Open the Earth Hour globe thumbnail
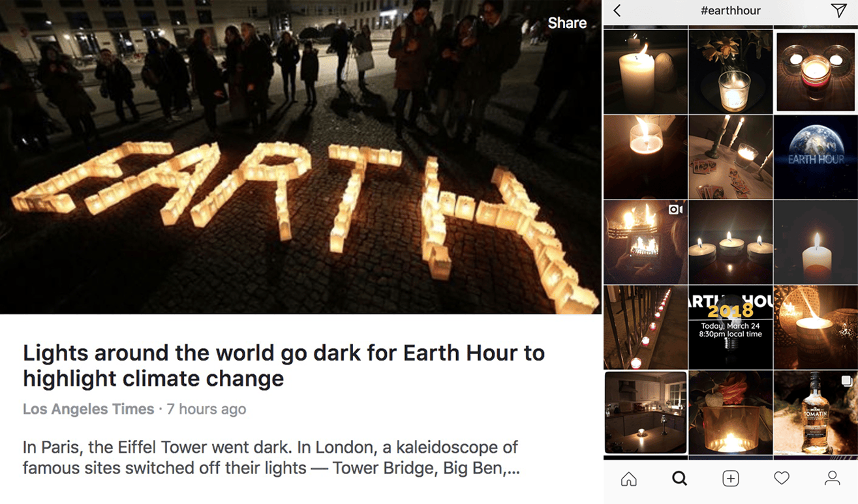 [x=816, y=157]
